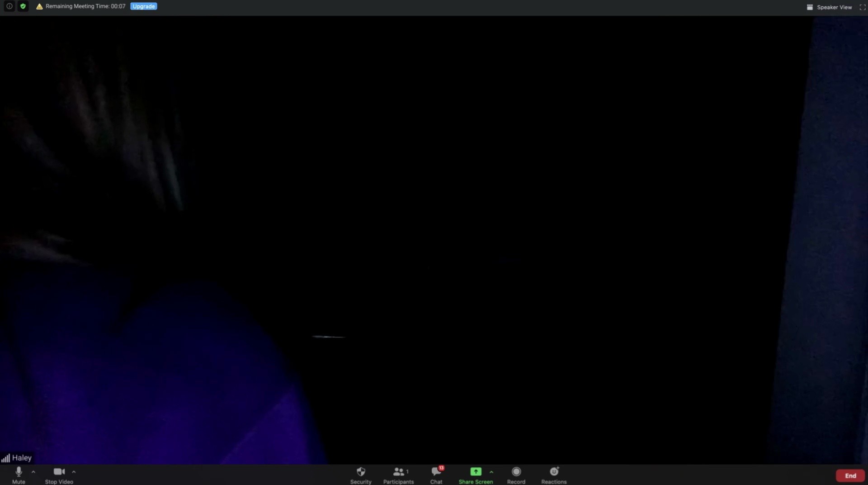Switch layout via Speaker View

click(829, 7)
